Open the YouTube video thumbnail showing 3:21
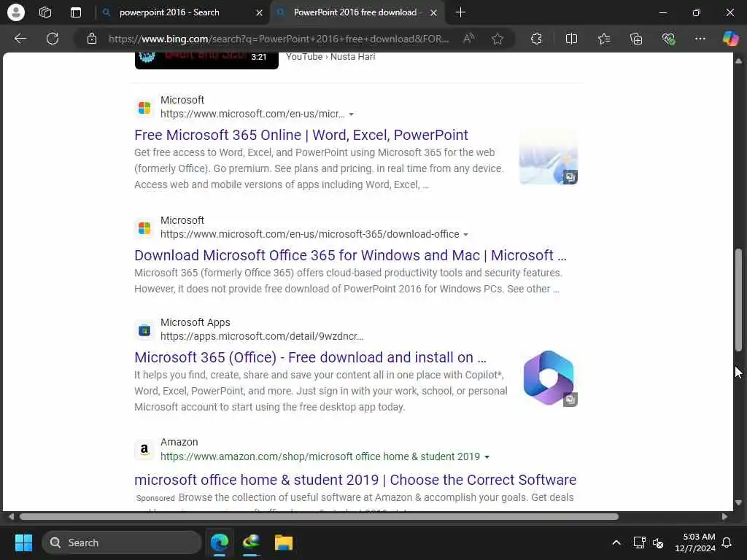Screen dimensions: 747x560 [206, 60]
